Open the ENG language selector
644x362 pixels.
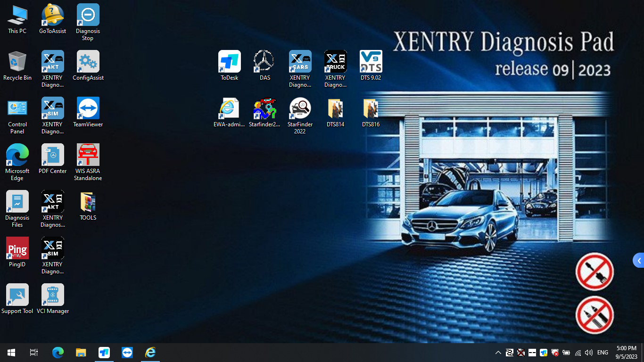602,352
